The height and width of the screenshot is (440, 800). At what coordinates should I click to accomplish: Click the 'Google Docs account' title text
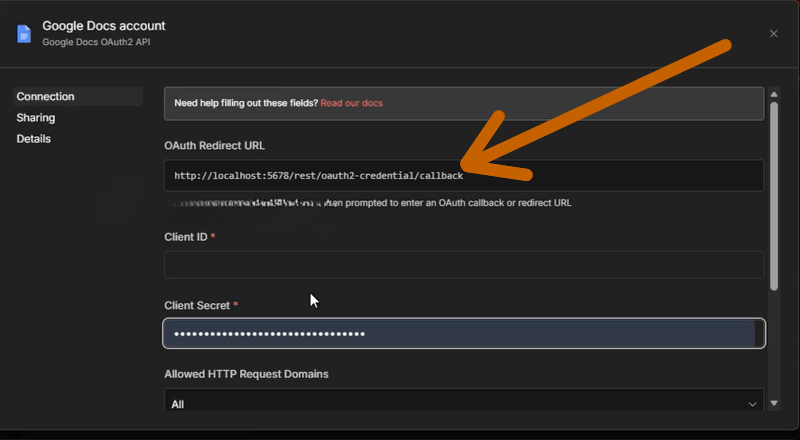104,26
